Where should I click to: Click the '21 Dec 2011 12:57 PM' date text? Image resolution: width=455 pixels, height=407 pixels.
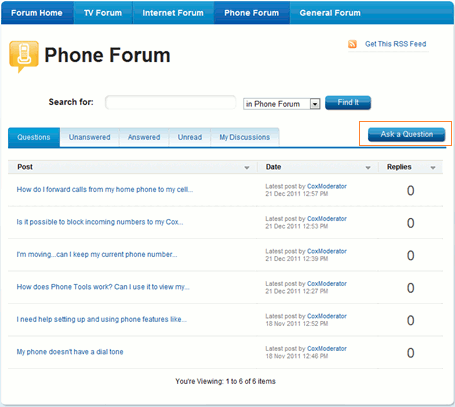297,194
